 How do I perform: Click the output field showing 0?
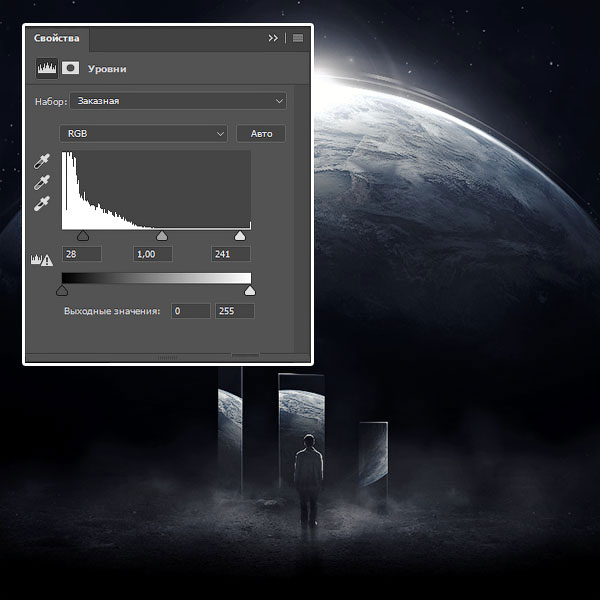pyautogui.click(x=191, y=311)
